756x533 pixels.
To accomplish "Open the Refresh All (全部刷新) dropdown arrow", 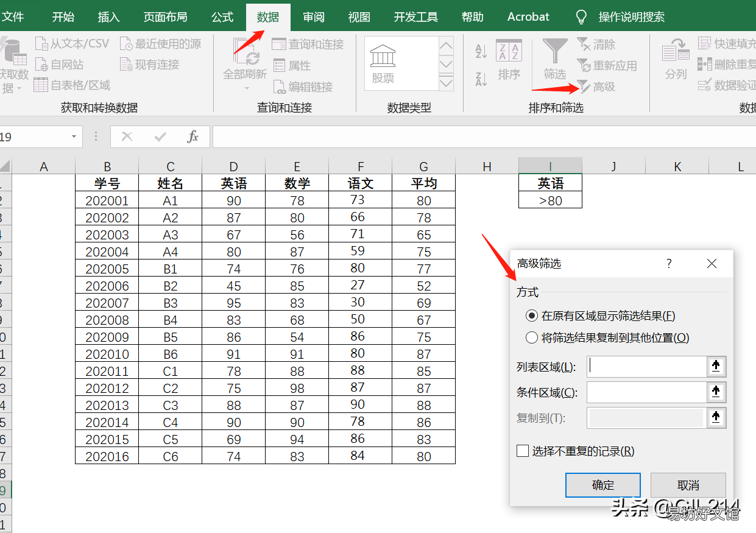I will pyautogui.click(x=246, y=88).
